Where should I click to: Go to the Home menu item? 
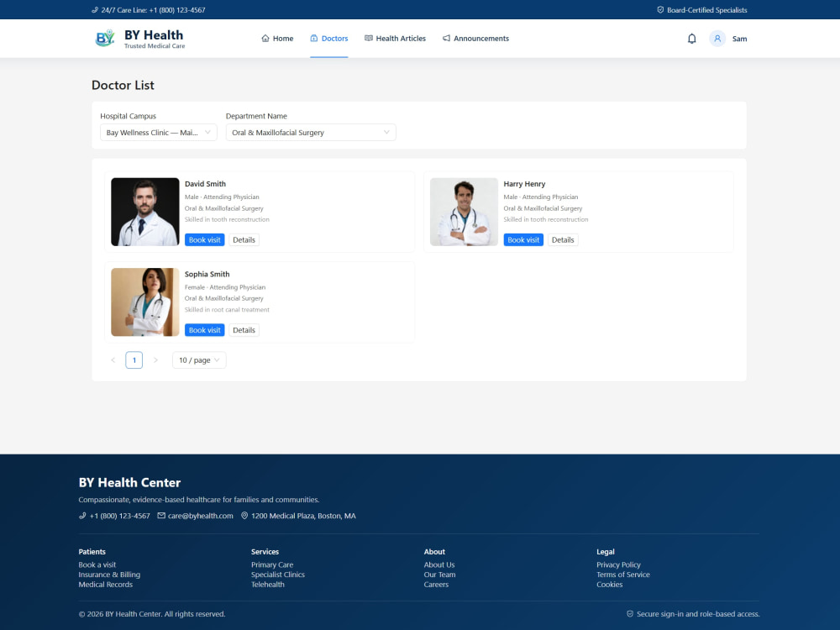(277, 38)
